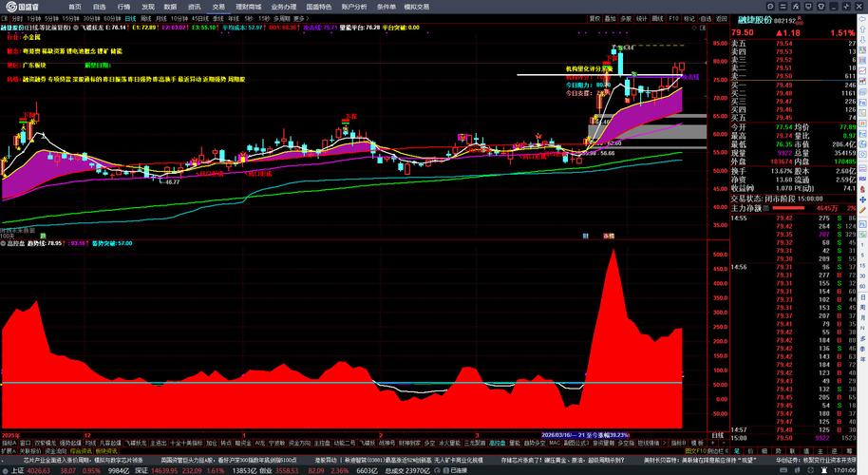Click the circle icon beside 飞碟妖龙 indicator

76,28
